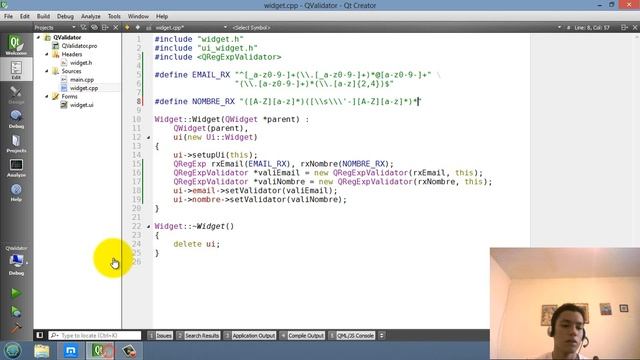Close the widget.cpp editor

click(x=635, y=27)
